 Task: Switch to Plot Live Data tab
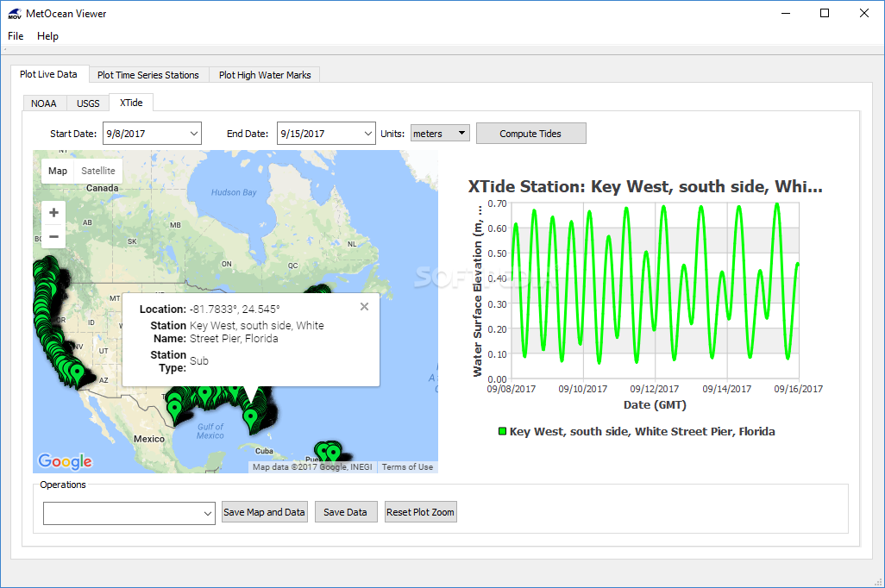(48, 74)
